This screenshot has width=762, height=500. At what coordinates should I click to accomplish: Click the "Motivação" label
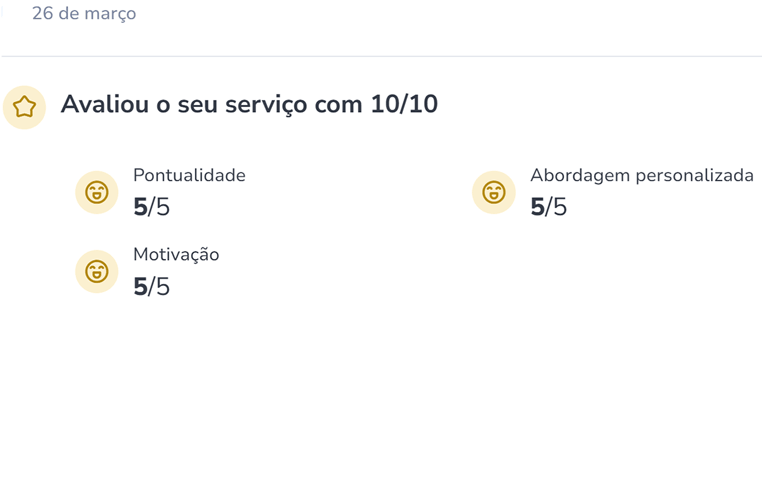pos(176,255)
